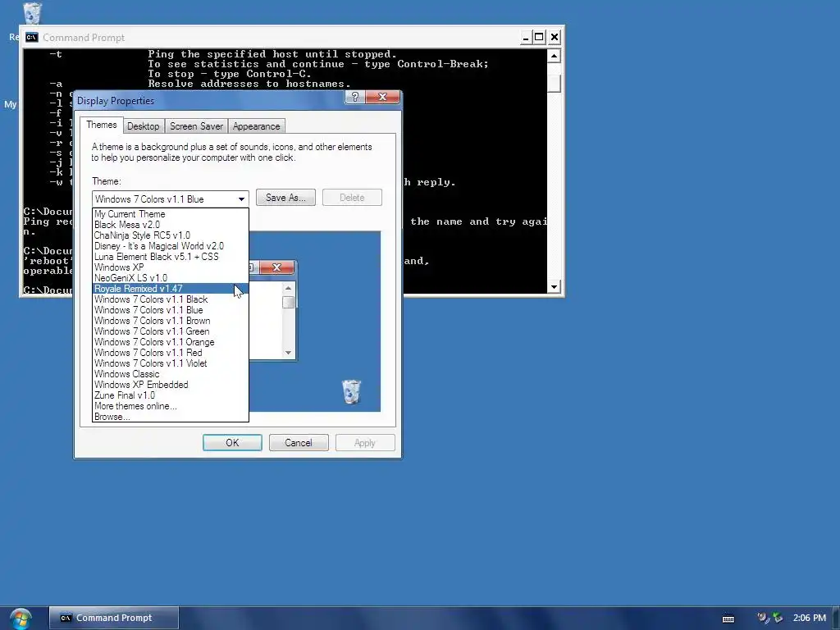Click the Delete theme button
The height and width of the screenshot is (630, 840).
[x=352, y=198]
